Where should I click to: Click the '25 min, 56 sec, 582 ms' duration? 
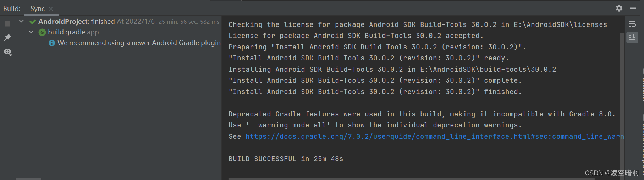(x=189, y=22)
